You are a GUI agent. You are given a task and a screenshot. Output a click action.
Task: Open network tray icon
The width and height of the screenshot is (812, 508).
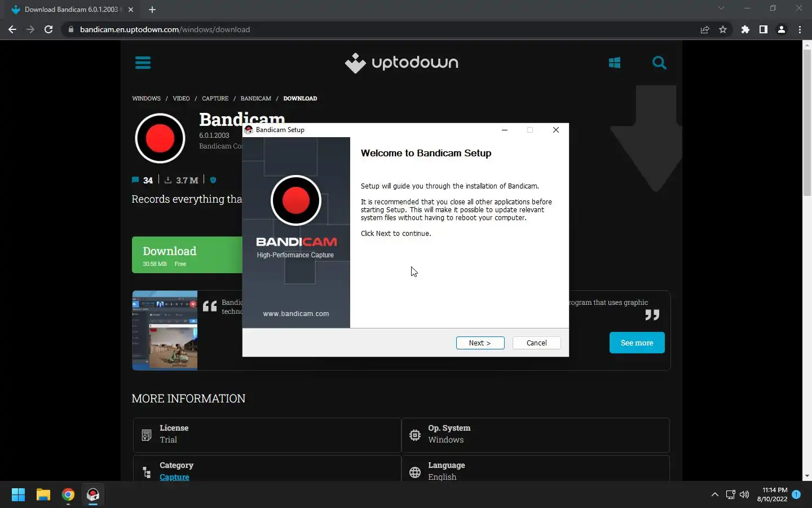(x=730, y=495)
